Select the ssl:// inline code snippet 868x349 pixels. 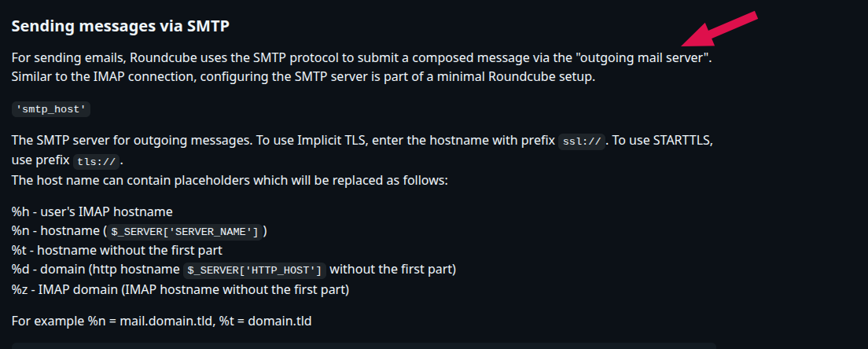(582, 141)
